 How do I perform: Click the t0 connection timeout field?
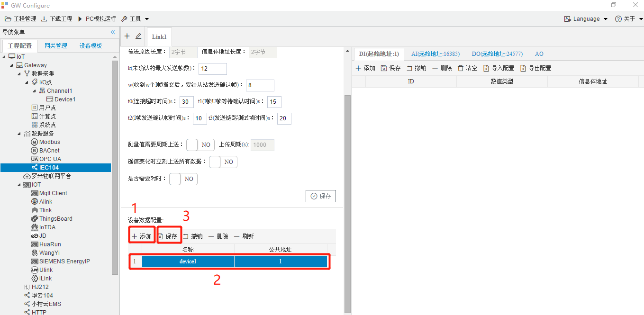pos(187,102)
